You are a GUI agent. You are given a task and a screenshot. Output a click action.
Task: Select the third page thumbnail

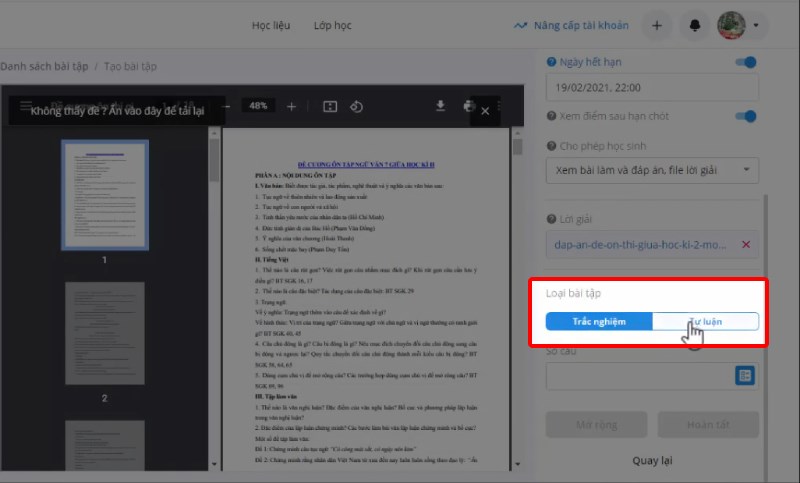pos(105,445)
